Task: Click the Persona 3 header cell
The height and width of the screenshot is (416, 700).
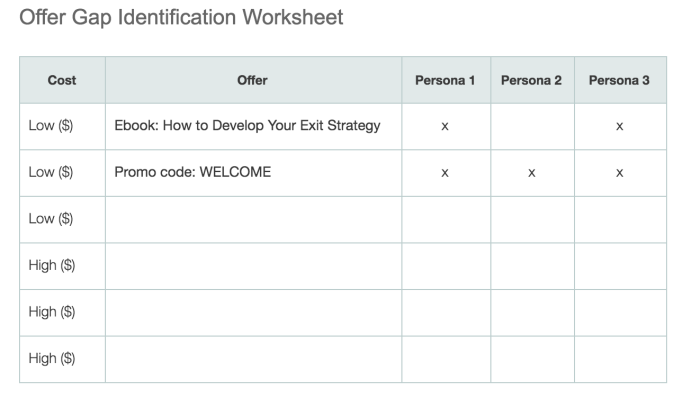Action: pos(620,80)
